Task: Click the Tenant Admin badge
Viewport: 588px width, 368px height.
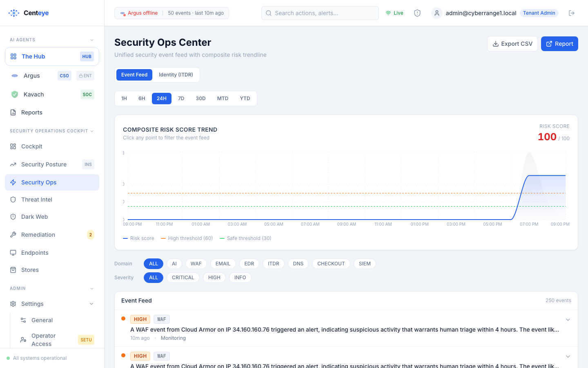Action: pos(539,13)
